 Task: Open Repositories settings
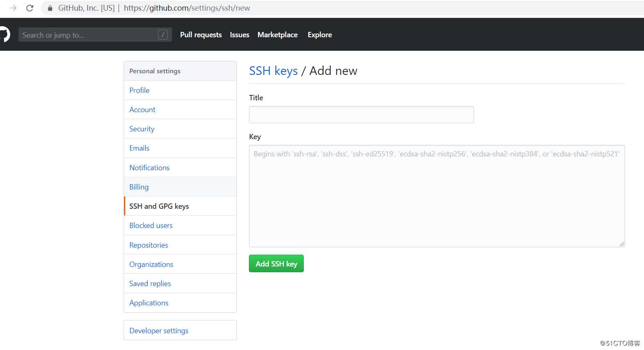[x=180, y=245]
